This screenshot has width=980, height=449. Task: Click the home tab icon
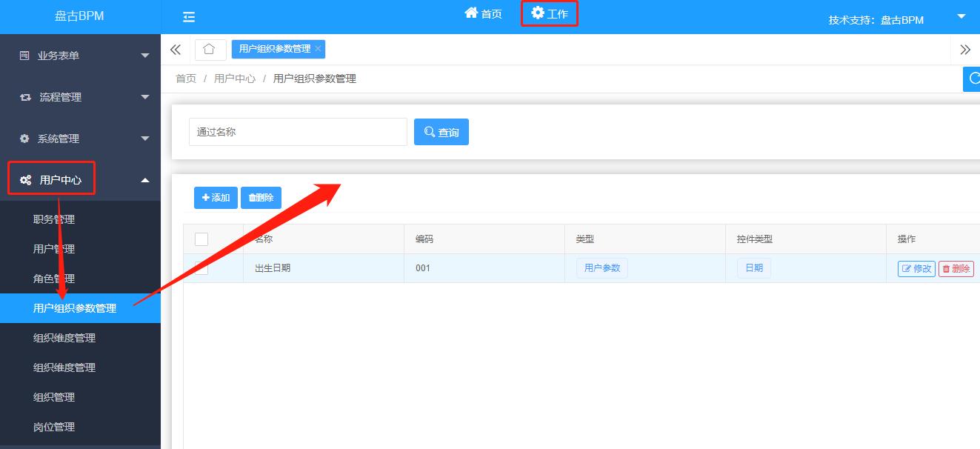[210, 49]
